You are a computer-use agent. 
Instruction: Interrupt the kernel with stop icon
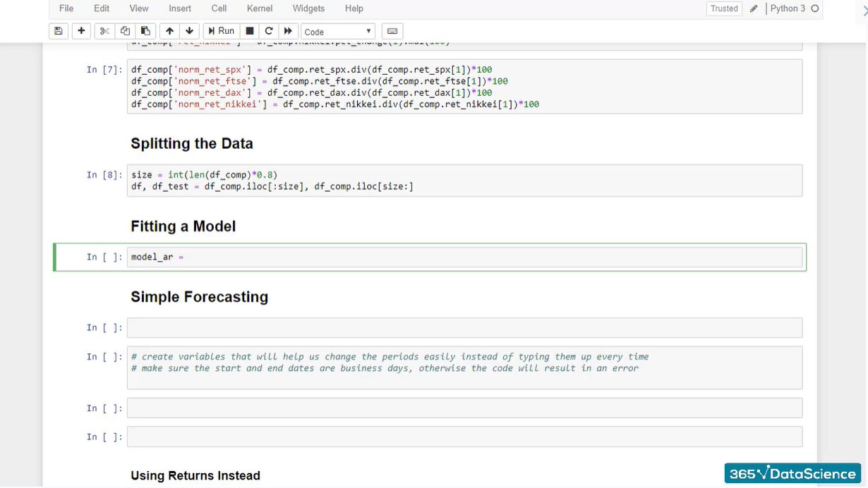click(249, 31)
